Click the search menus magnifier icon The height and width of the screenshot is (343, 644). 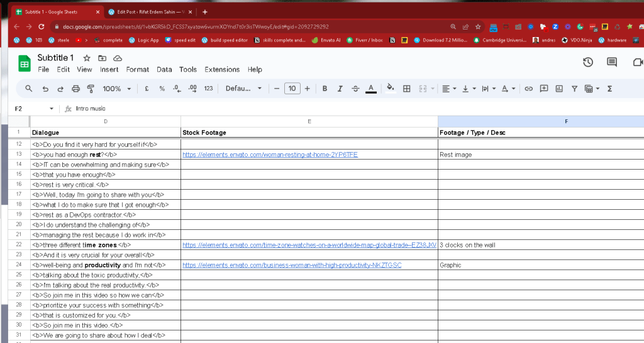tap(28, 88)
